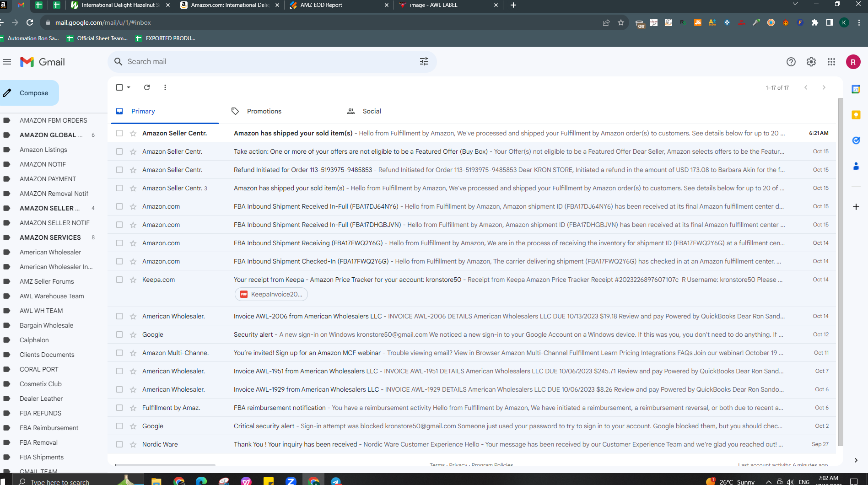The width and height of the screenshot is (868, 485).
Task: Open the More options menu above inbox
Action: point(165,87)
